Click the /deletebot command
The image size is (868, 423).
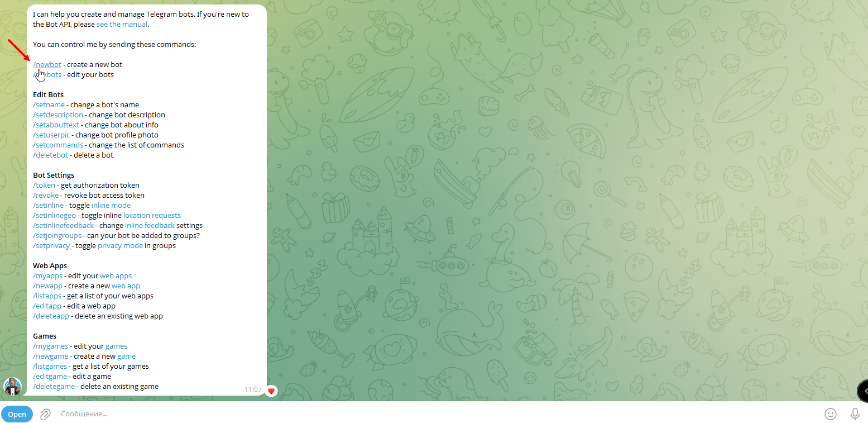coord(50,155)
